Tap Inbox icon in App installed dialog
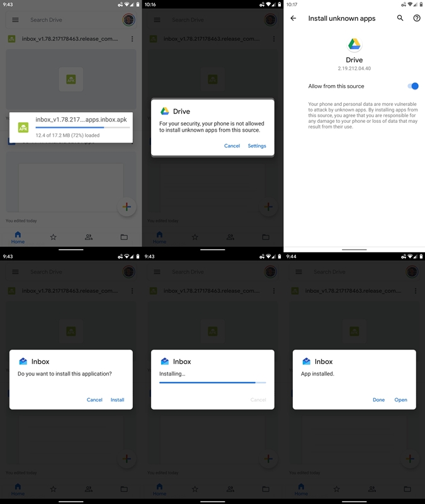The width and height of the screenshot is (425, 504). (307, 361)
